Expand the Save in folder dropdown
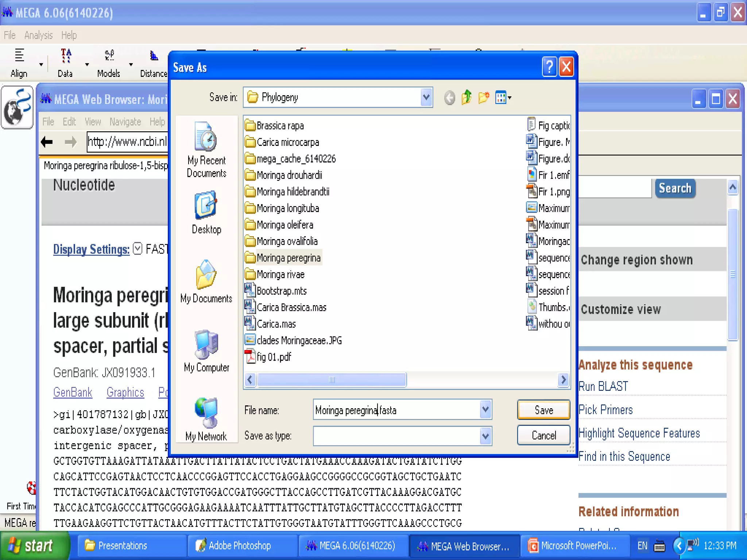This screenshot has height=560, width=747. pos(426,98)
